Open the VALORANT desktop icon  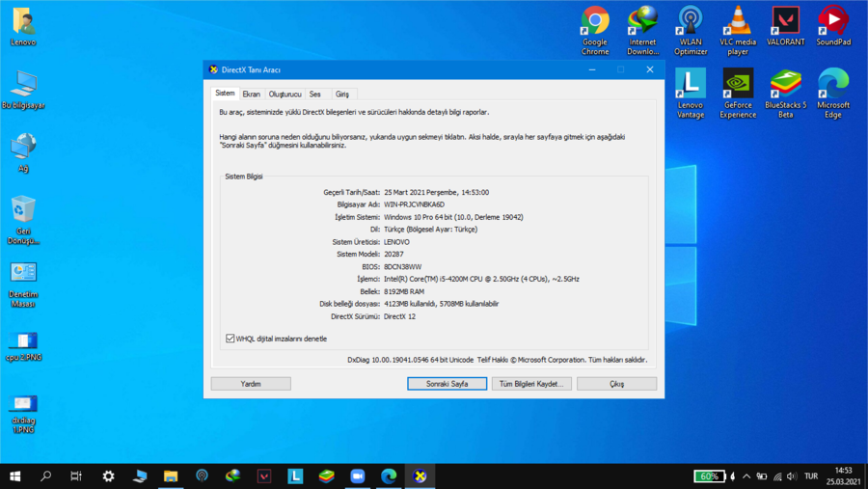click(x=785, y=22)
